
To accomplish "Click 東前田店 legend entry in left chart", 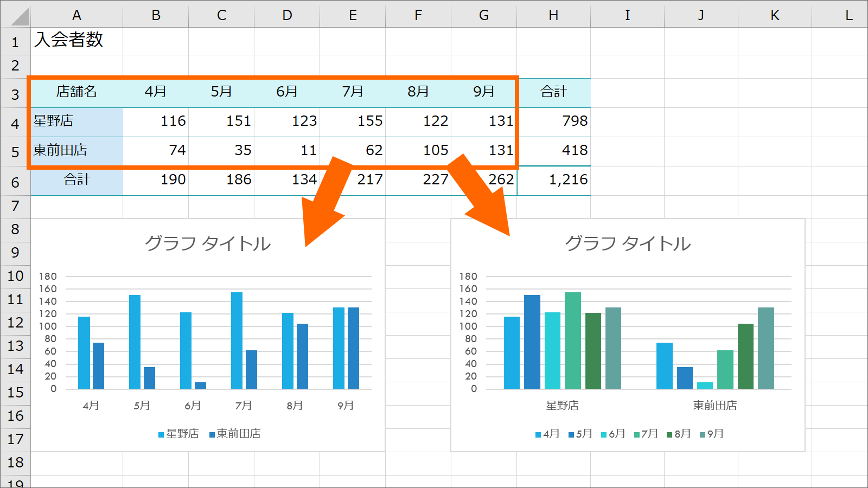I will point(235,434).
